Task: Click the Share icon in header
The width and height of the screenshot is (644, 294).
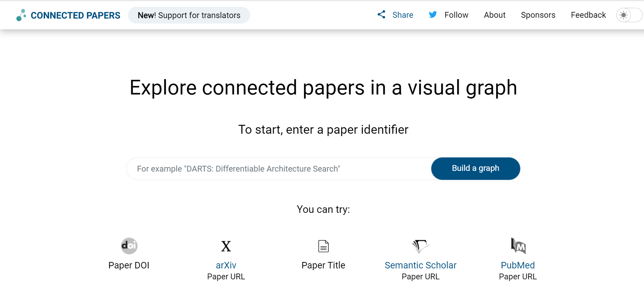Action: (x=381, y=15)
